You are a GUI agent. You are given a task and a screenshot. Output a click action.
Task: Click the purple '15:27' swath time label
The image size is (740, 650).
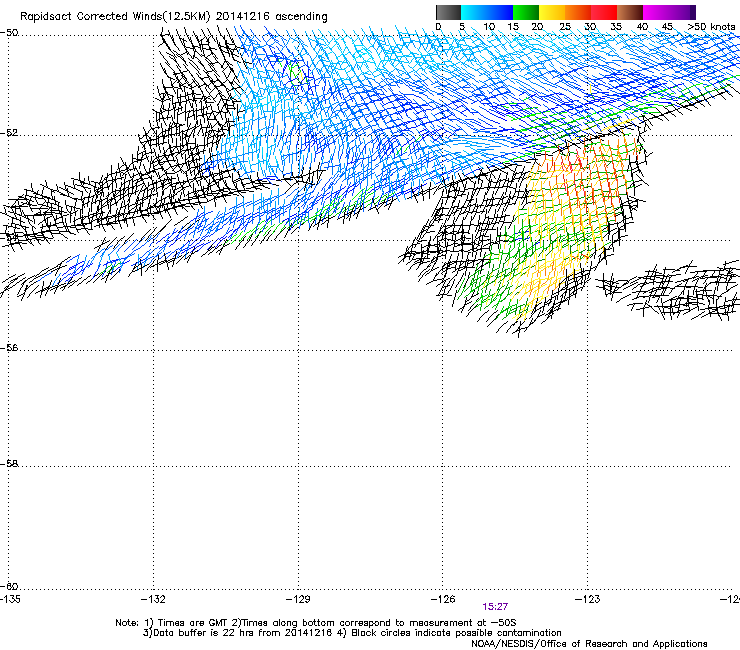pyautogui.click(x=495, y=607)
